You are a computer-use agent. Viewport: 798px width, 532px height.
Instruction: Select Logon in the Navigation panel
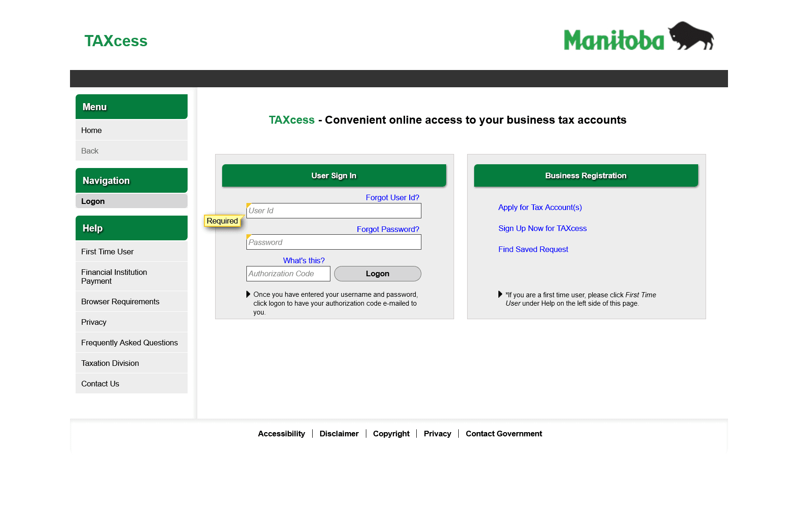(x=132, y=201)
